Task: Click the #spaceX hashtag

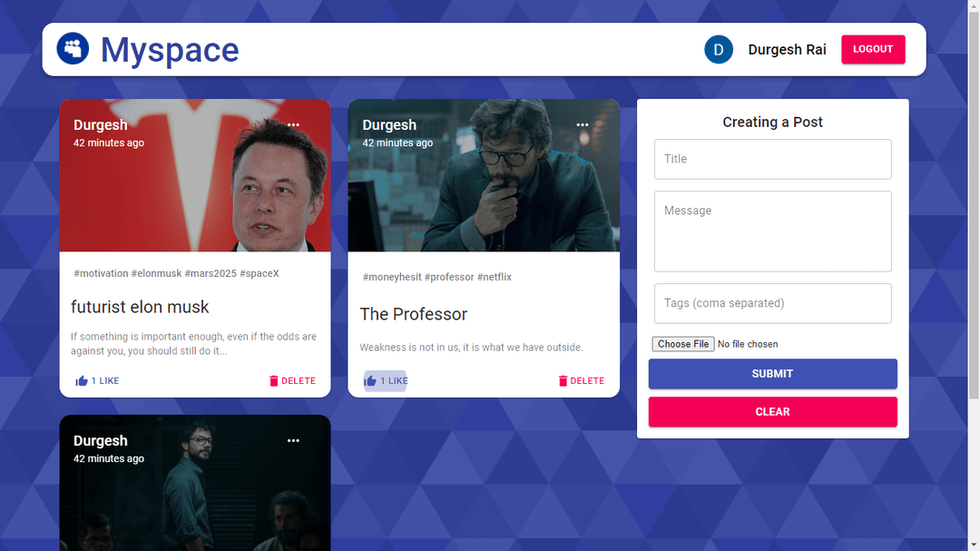Action: coord(260,273)
